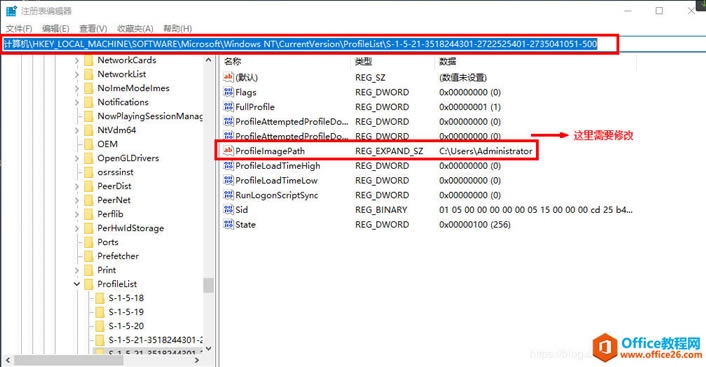This screenshot has height=367, width=706.
Task: Open the 帮助(H) menu
Action: (177, 28)
